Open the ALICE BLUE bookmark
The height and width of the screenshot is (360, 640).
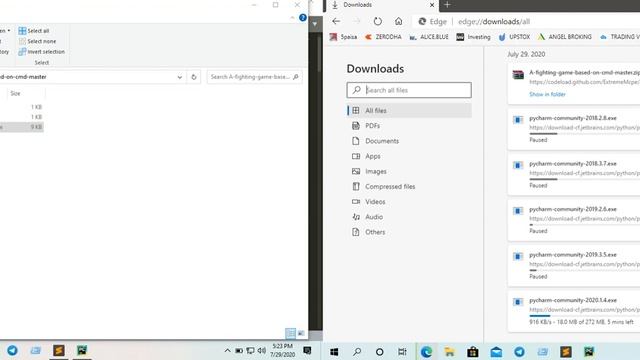pos(429,37)
